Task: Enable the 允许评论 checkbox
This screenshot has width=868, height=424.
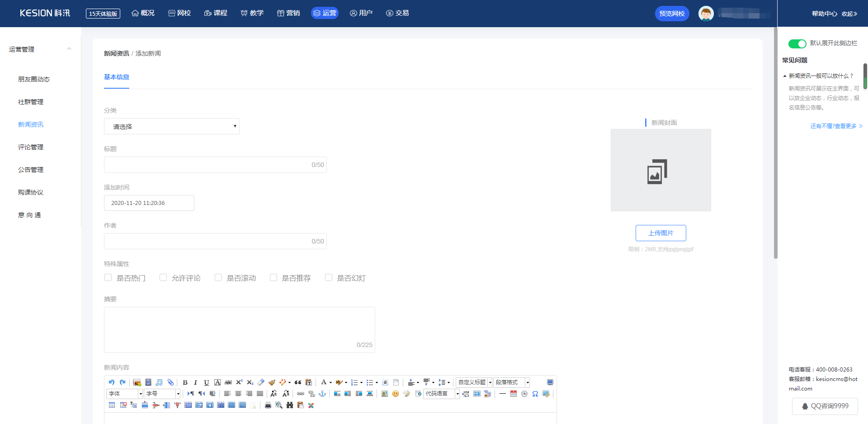Action: [163, 277]
